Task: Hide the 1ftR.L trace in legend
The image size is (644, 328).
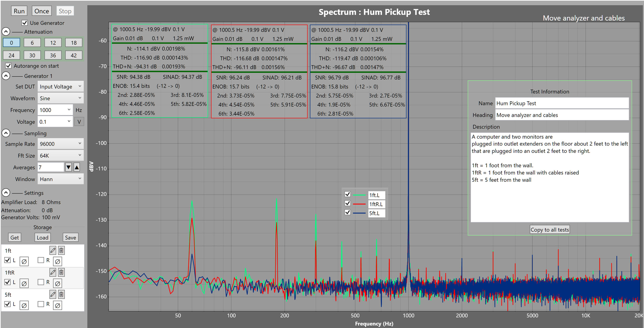Action: point(347,203)
